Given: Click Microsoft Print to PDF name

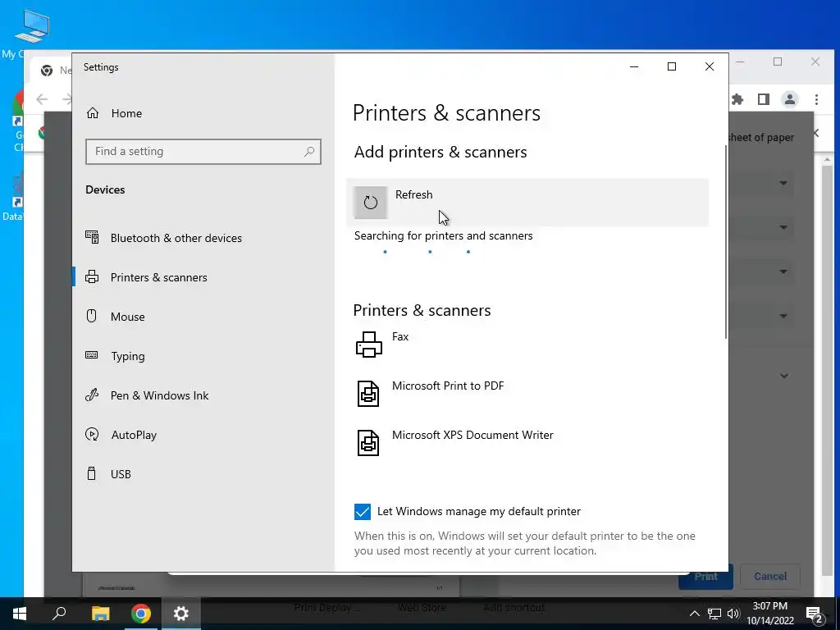Looking at the screenshot, I should pos(448,386).
